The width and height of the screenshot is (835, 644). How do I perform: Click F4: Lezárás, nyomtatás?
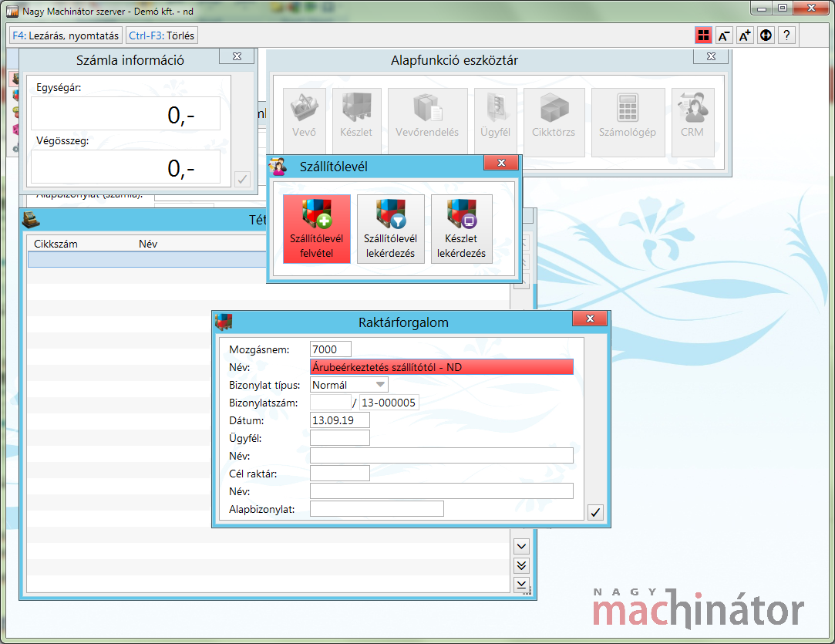pos(66,35)
